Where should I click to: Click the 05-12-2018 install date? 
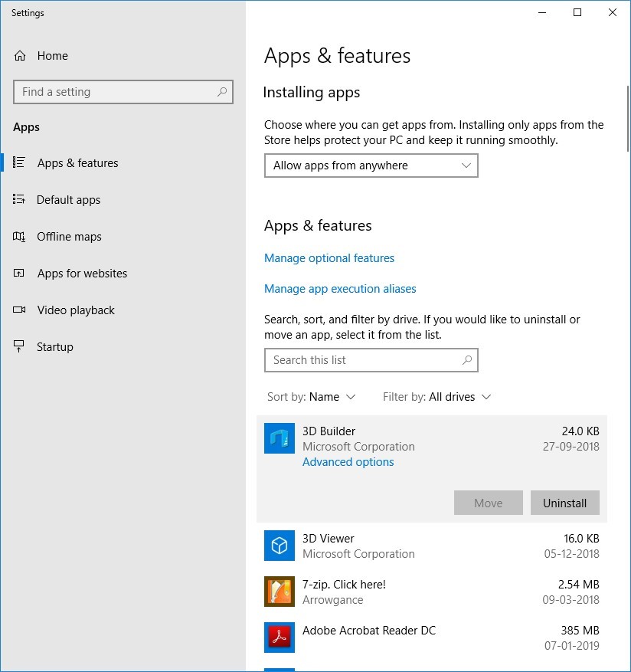[x=571, y=554]
